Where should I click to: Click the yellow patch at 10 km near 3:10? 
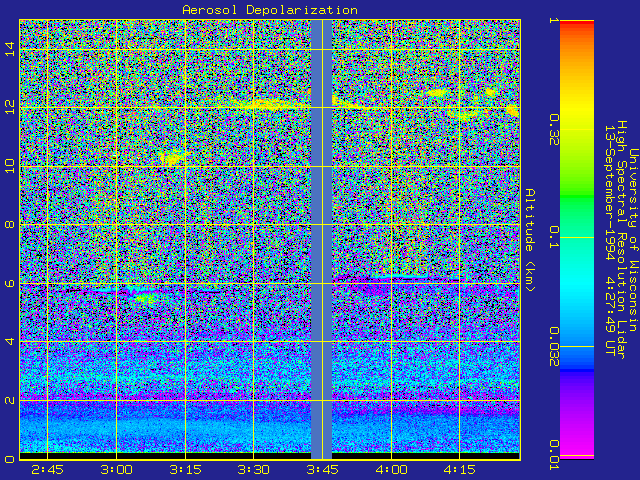175,157
